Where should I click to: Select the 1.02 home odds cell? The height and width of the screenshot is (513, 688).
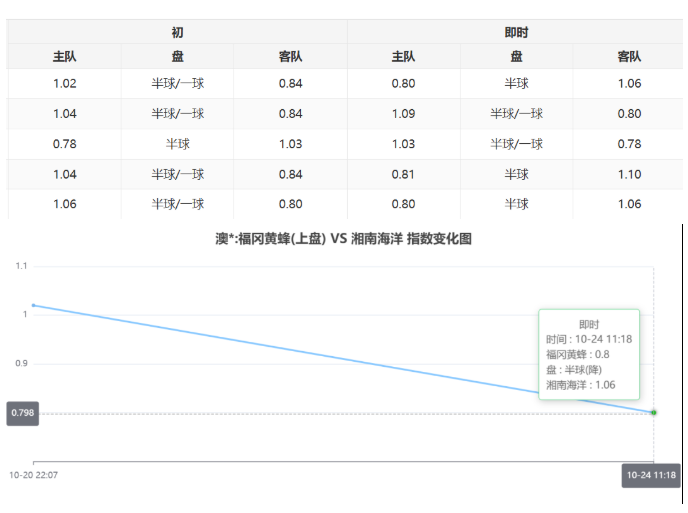point(64,83)
